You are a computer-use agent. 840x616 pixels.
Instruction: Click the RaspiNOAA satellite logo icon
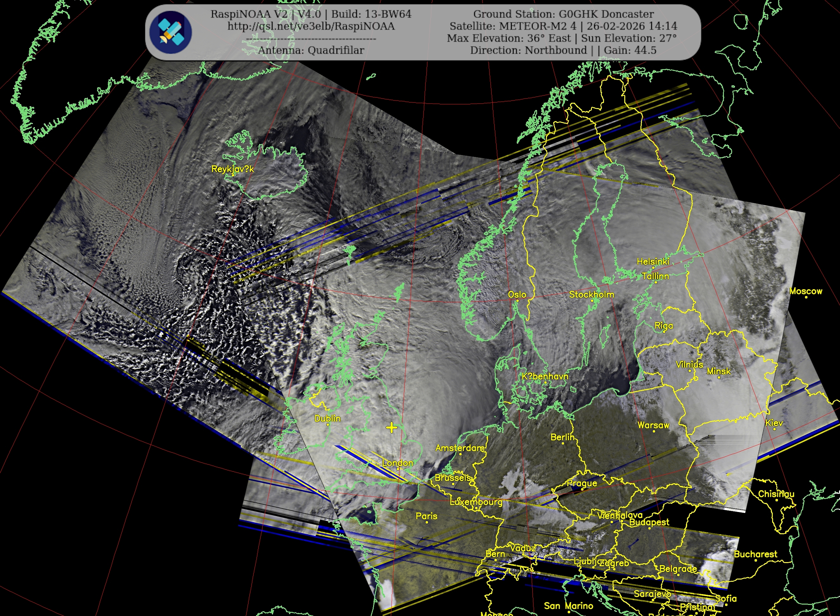pos(170,32)
